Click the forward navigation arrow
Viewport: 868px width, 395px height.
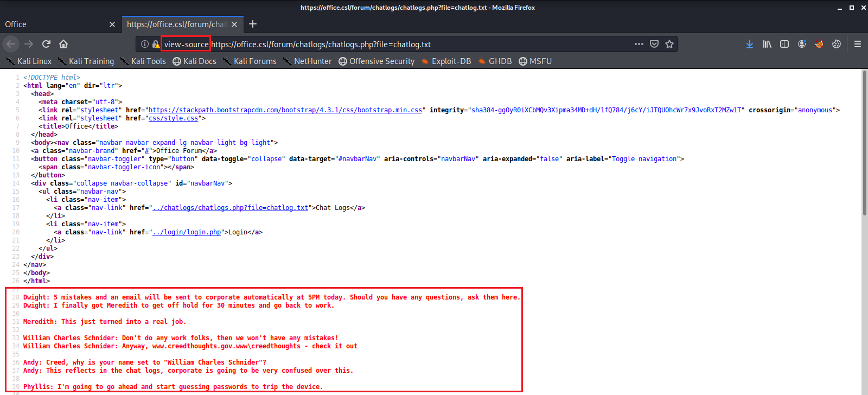point(29,44)
